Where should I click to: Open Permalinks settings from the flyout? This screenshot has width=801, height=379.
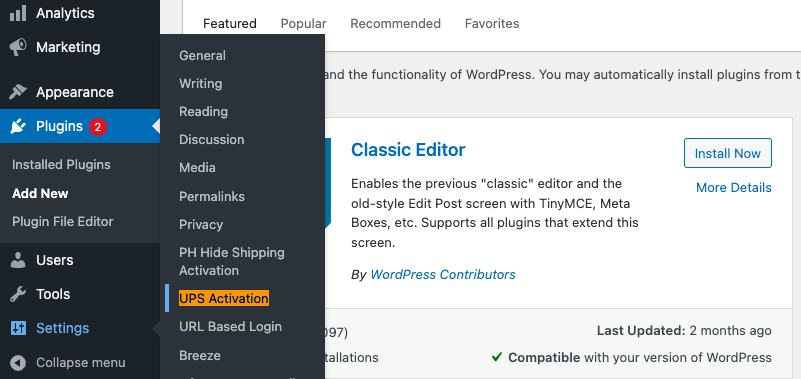(x=212, y=196)
